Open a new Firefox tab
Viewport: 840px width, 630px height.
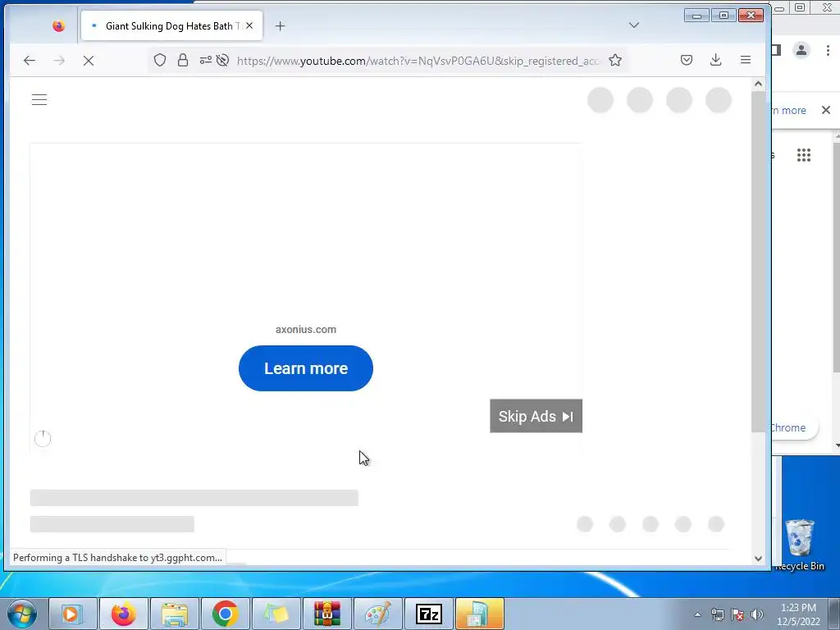tap(281, 25)
